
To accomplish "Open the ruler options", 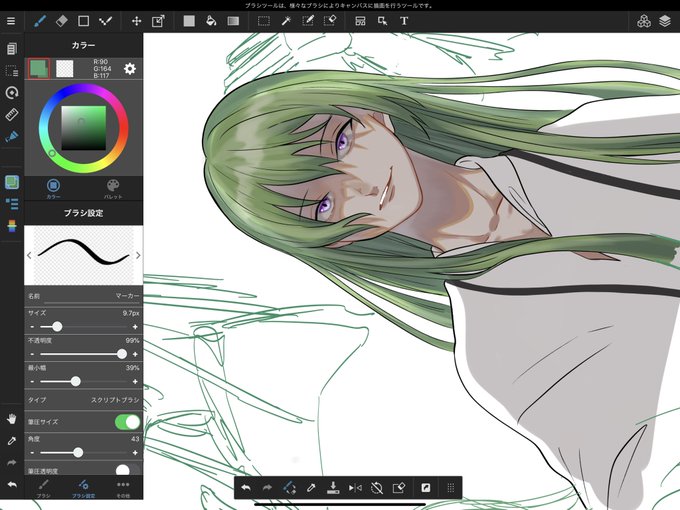I will pyautogui.click(x=12, y=114).
